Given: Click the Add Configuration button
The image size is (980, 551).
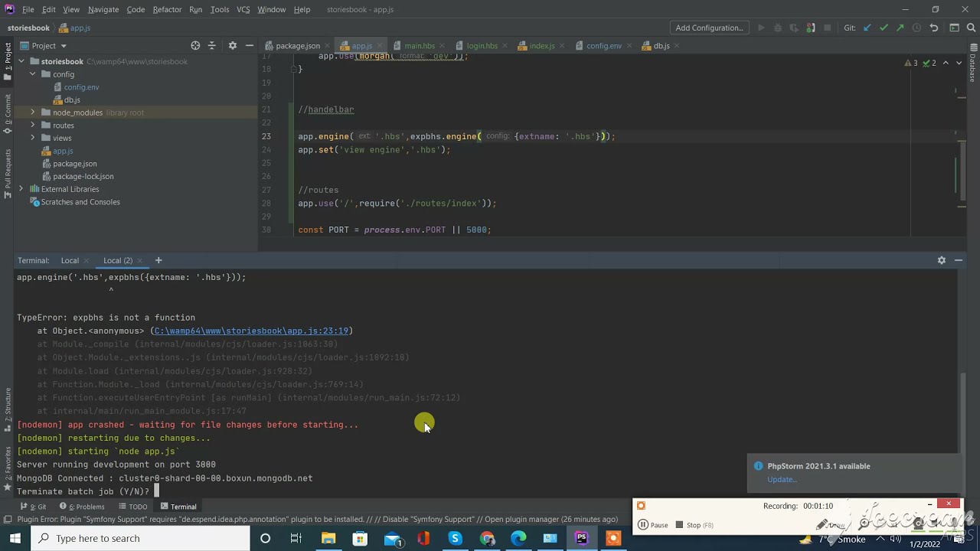Looking at the screenshot, I should point(709,28).
